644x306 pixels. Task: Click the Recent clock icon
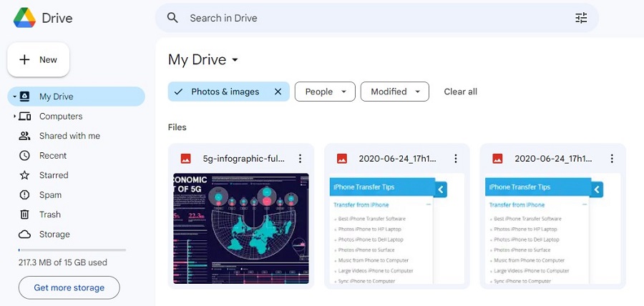tap(24, 155)
